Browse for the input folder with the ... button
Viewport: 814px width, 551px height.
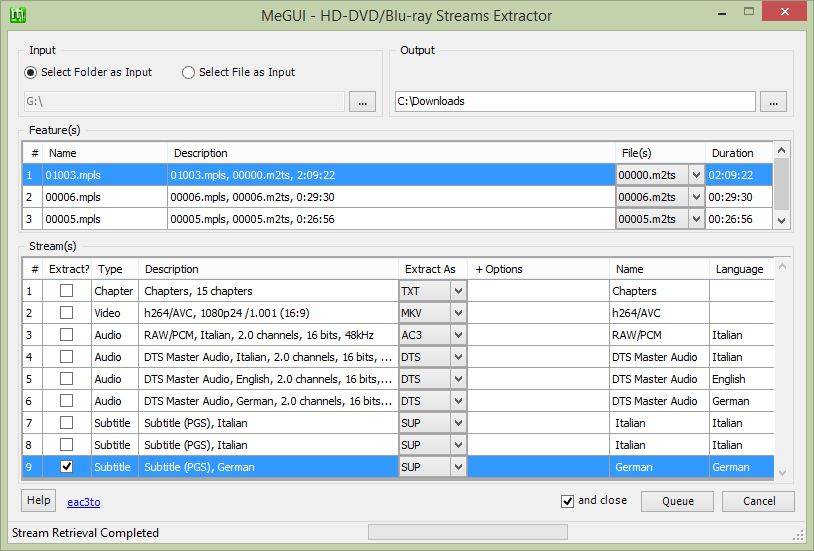(362, 102)
